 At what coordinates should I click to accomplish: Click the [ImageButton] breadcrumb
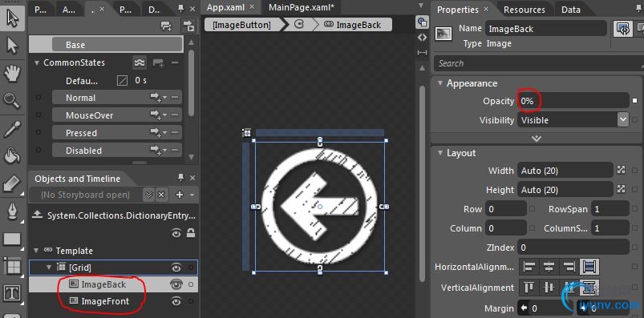[x=241, y=25]
